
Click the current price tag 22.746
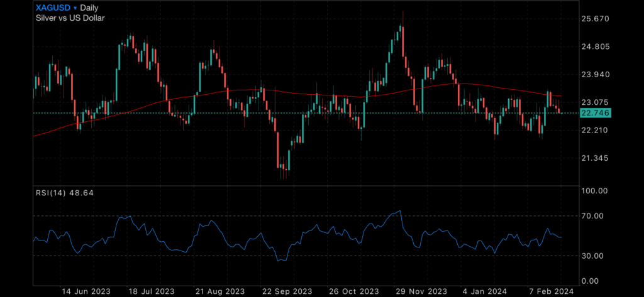(596, 113)
